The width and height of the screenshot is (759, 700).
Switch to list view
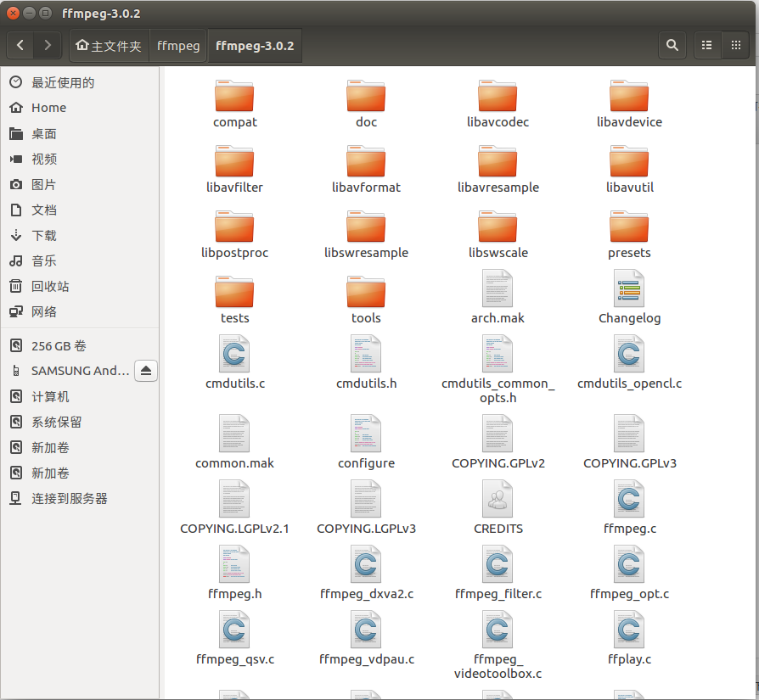click(x=706, y=46)
